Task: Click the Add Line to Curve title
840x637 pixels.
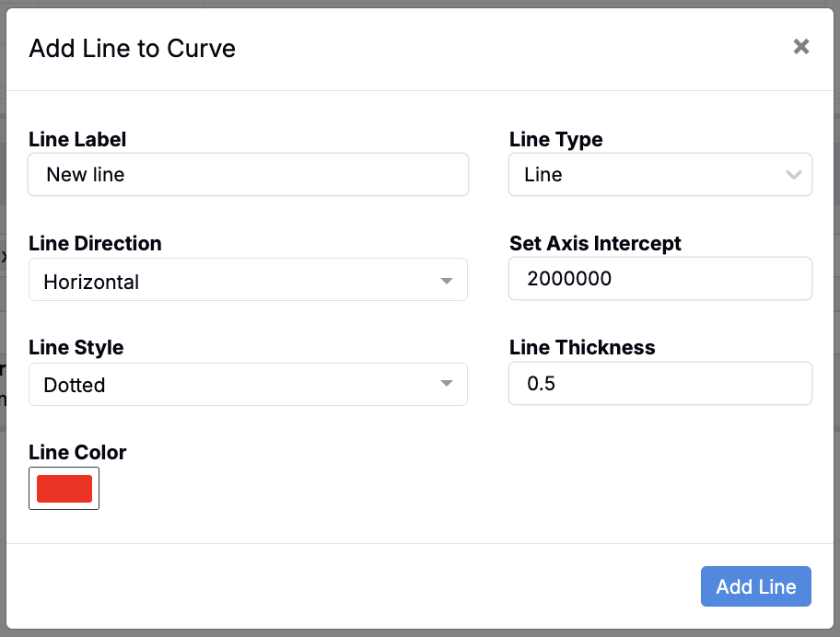Action: (133, 49)
